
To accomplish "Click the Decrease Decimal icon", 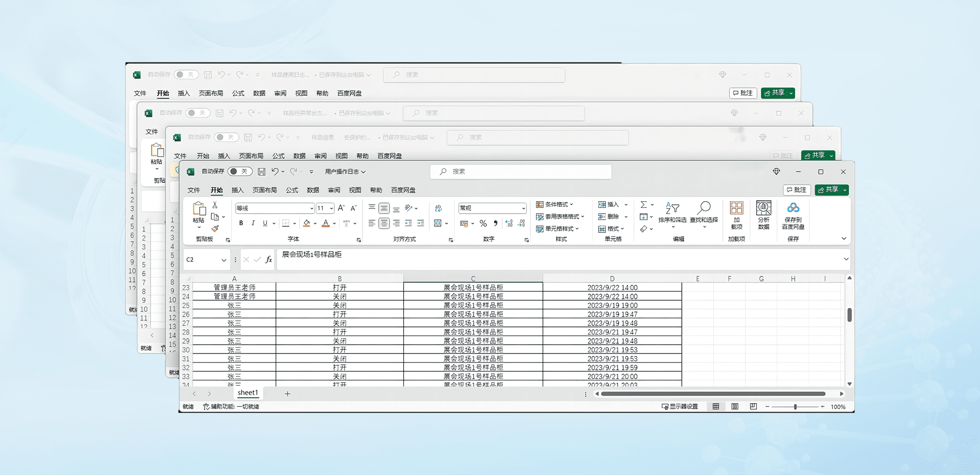I will [x=521, y=223].
